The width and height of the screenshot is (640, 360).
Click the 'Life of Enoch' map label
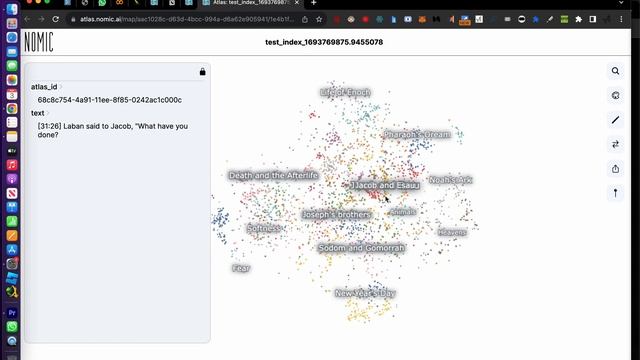click(x=345, y=93)
